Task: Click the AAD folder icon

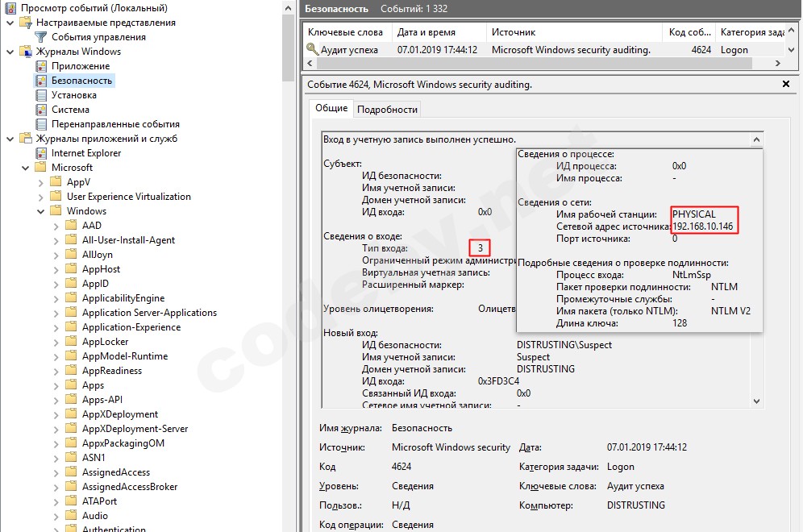Action: click(72, 225)
